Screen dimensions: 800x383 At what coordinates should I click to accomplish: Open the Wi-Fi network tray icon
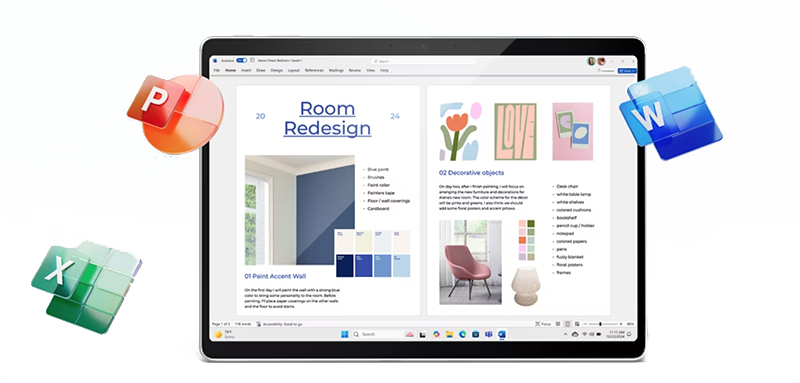(585, 334)
